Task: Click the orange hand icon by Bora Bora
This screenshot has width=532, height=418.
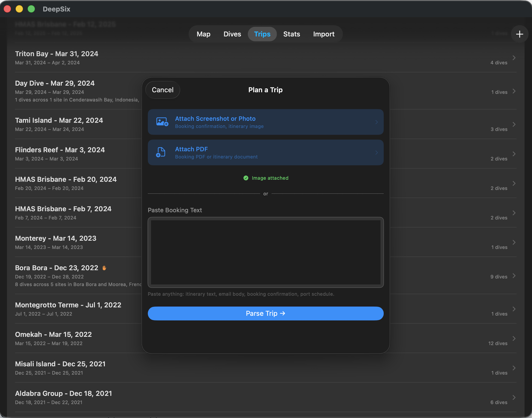Action: click(x=104, y=268)
